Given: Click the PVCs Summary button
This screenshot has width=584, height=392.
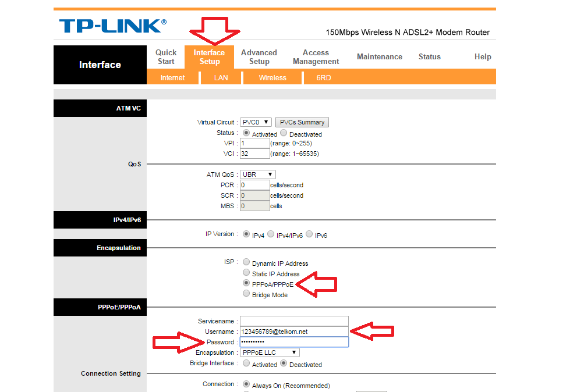Looking at the screenshot, I should pyautogui.click(x=302, y=122).
